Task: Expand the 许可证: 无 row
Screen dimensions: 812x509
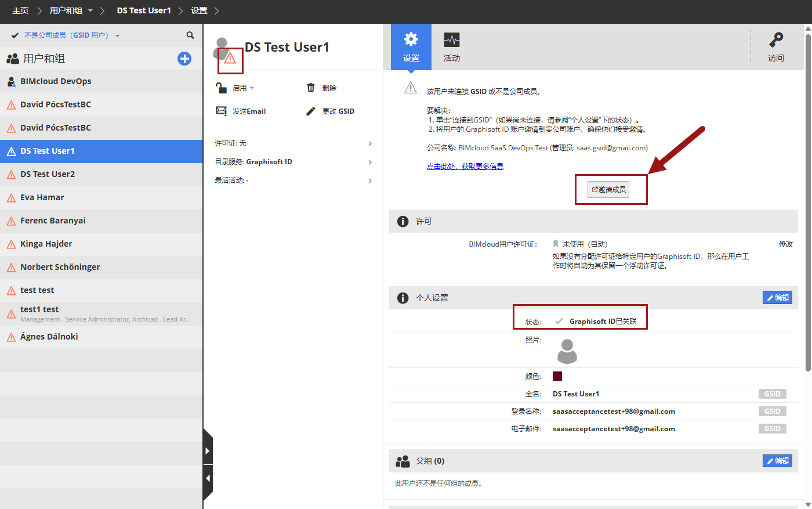Action: pyautogui.click(x=293, y=143)
